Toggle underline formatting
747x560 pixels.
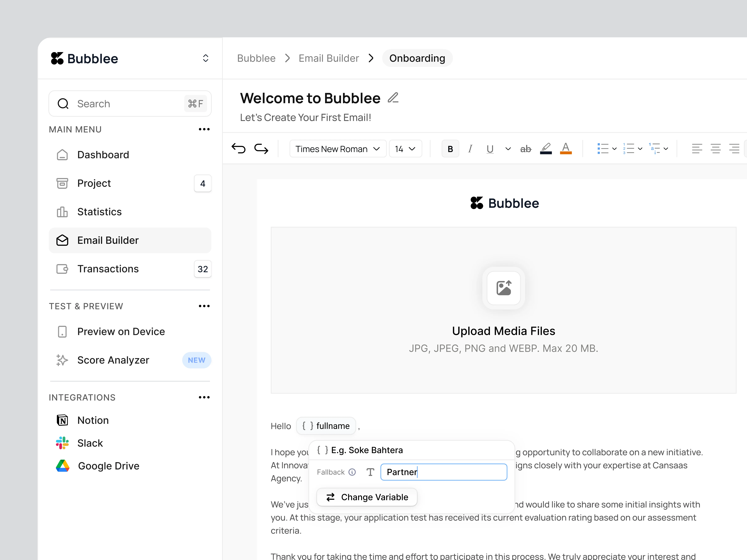490,149
